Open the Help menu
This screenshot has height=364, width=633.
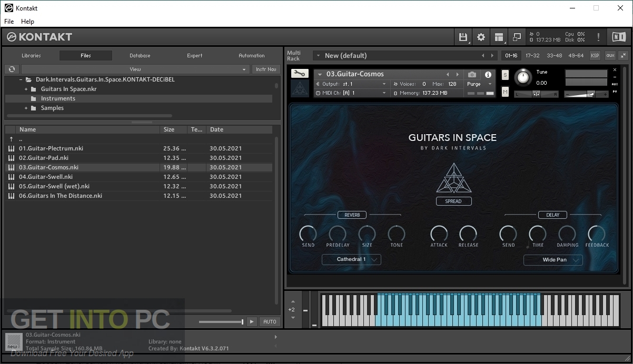click(x=27, y=22)
